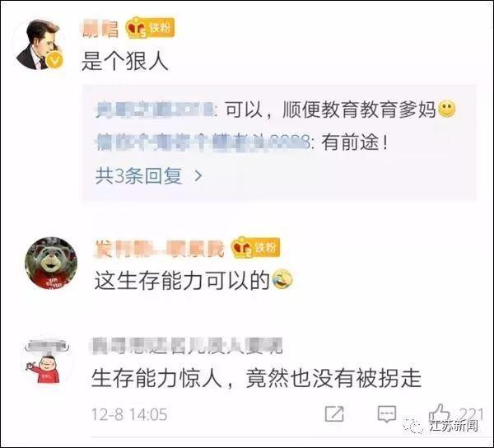Expand replies via 共3条回复 link
This screenshot has width=494, height=448.
click(139, 175)
